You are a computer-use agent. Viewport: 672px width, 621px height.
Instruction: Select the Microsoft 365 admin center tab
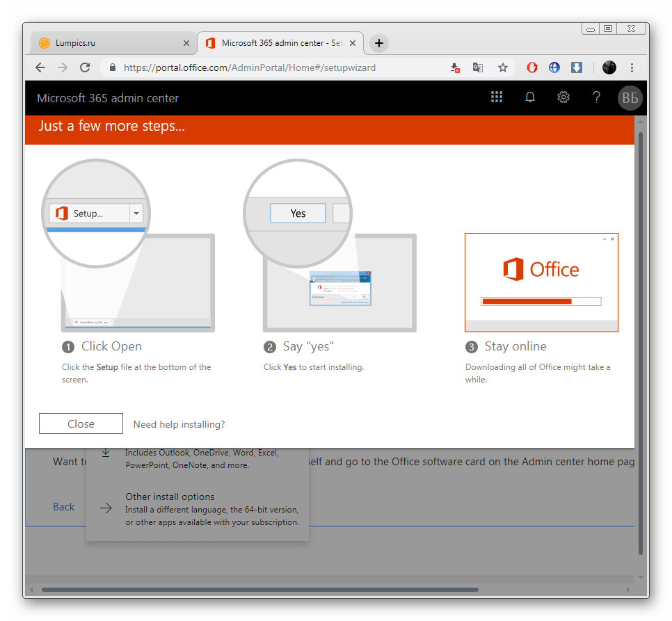click(x=281, y=43)
